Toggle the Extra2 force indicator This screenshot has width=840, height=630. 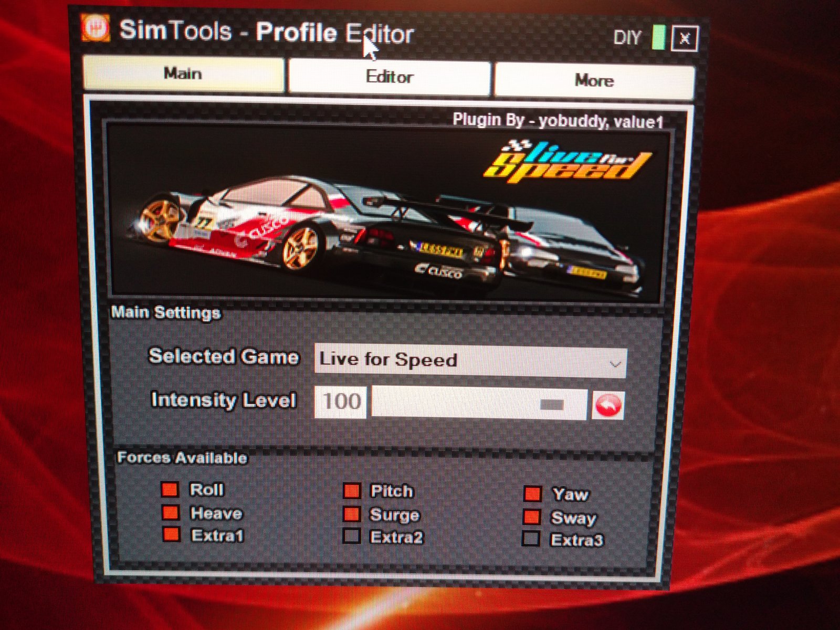[x=351, y=536]
